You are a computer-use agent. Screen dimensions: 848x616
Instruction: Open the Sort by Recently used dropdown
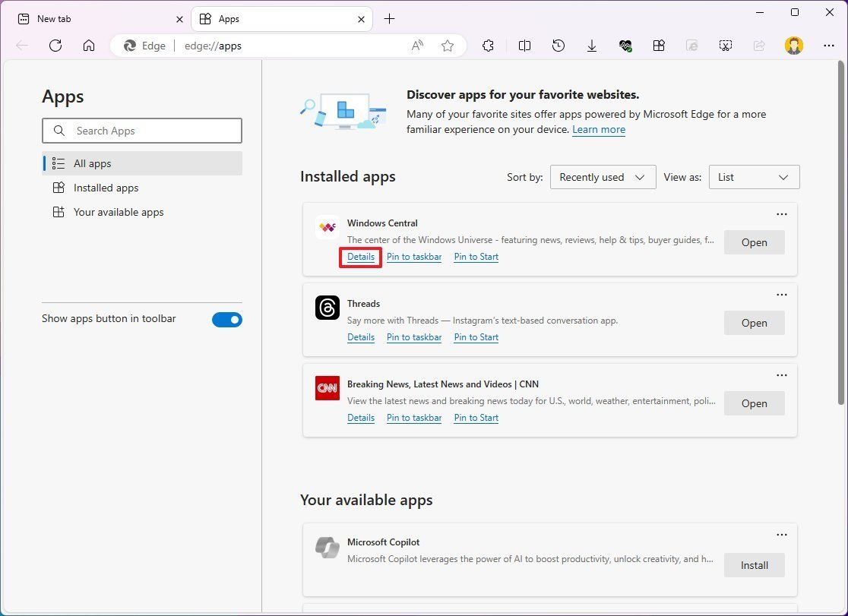tap(603, 177)
